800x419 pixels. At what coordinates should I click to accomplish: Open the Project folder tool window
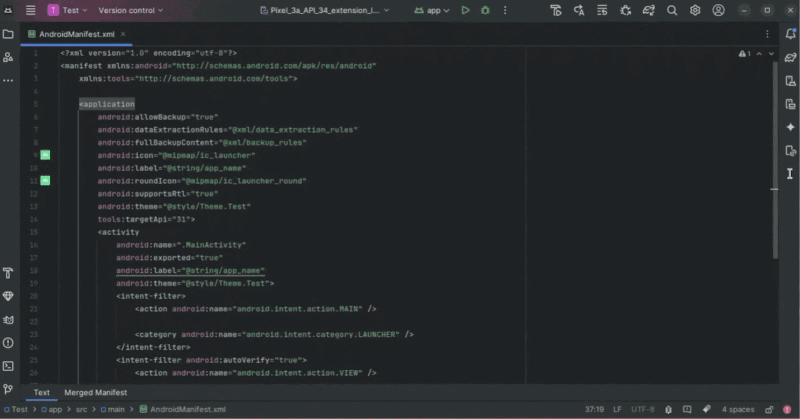[x=8, y=33]
